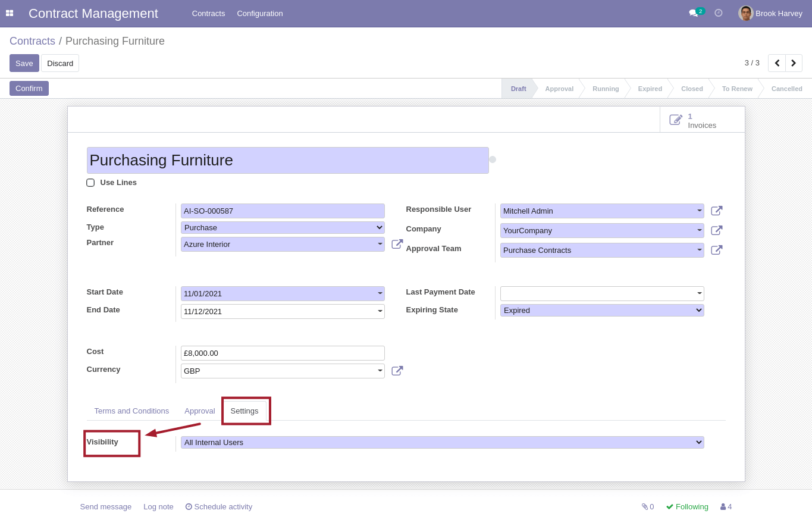
Task: Open the messages conversations icon
Action: pos(694,13)
